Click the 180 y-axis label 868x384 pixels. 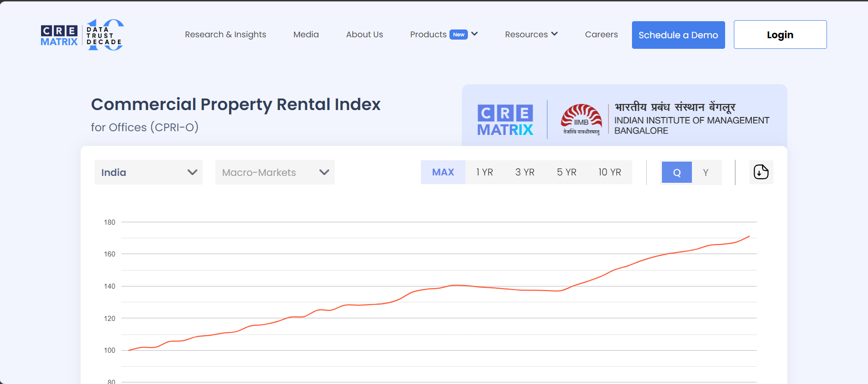(x=110, y=222)
